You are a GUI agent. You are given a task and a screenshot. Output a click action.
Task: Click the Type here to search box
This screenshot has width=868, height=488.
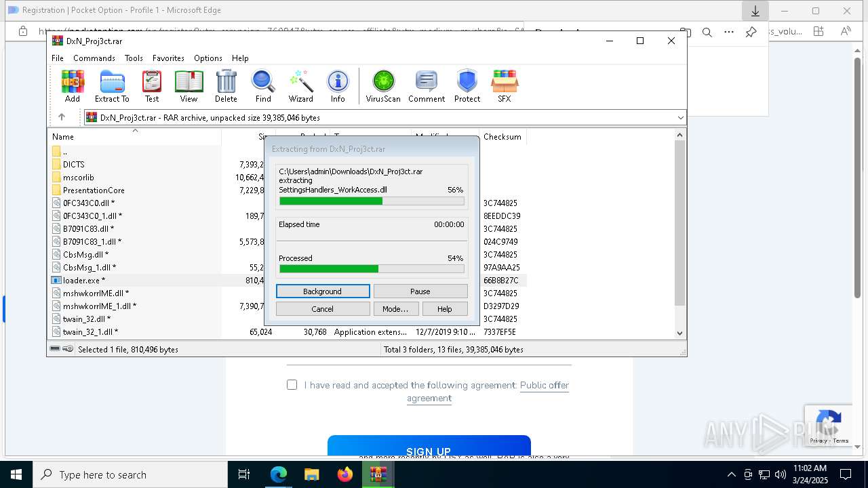point(130,474)
